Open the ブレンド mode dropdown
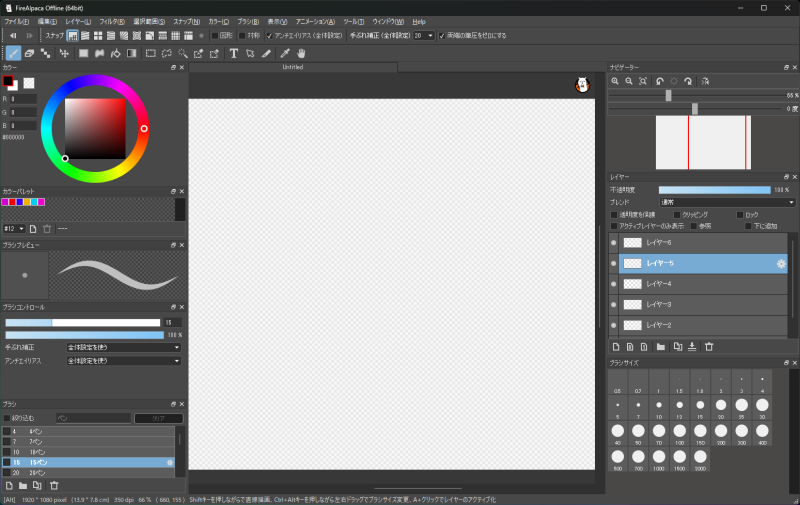Image resolution: width=800 pixels, height=505 pixels. pos(727,203)
